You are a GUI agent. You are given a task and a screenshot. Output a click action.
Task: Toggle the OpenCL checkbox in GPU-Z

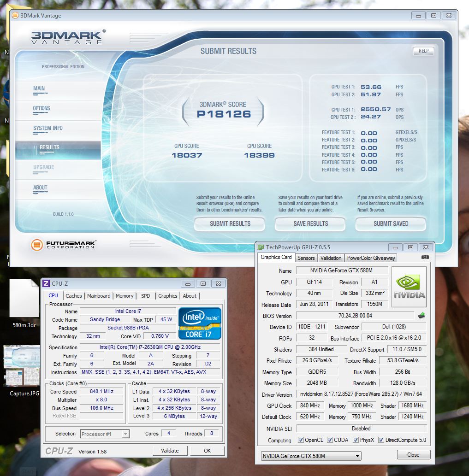(x=301, y=440)
